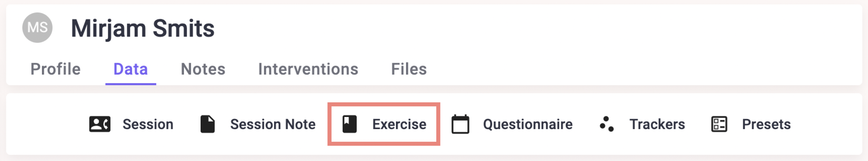
Task: Open the Presets text option
Action: 766,124
